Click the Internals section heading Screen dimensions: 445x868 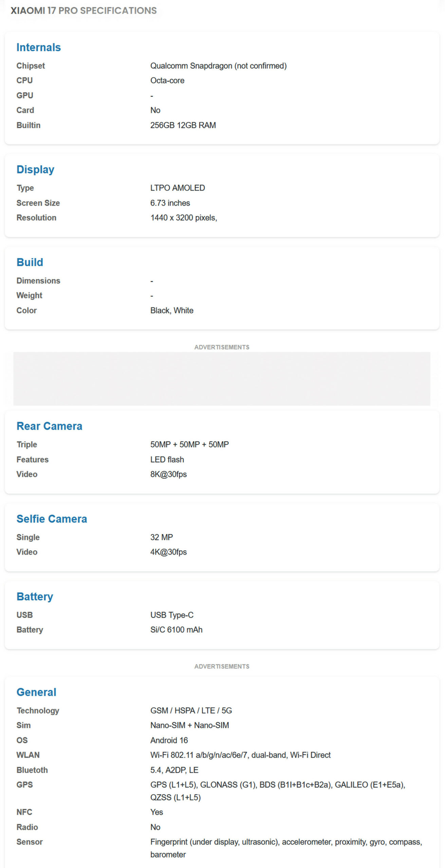tap(39, 47)
